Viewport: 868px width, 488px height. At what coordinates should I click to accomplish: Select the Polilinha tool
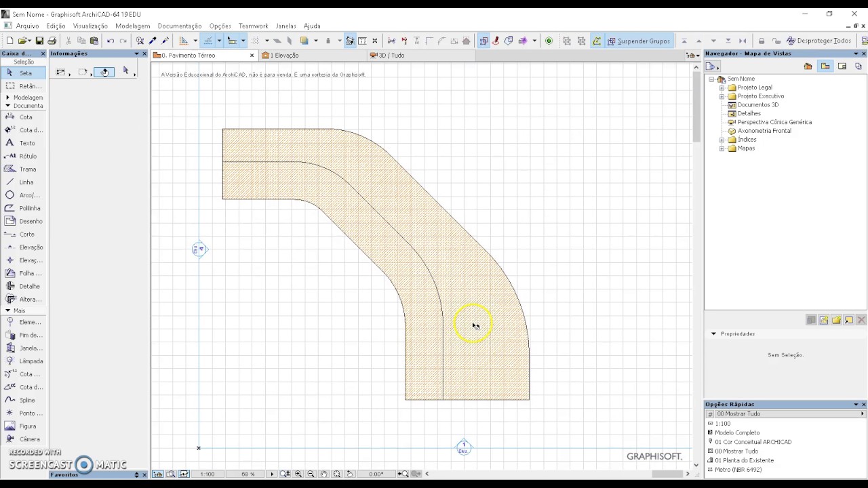click(23, 208)
